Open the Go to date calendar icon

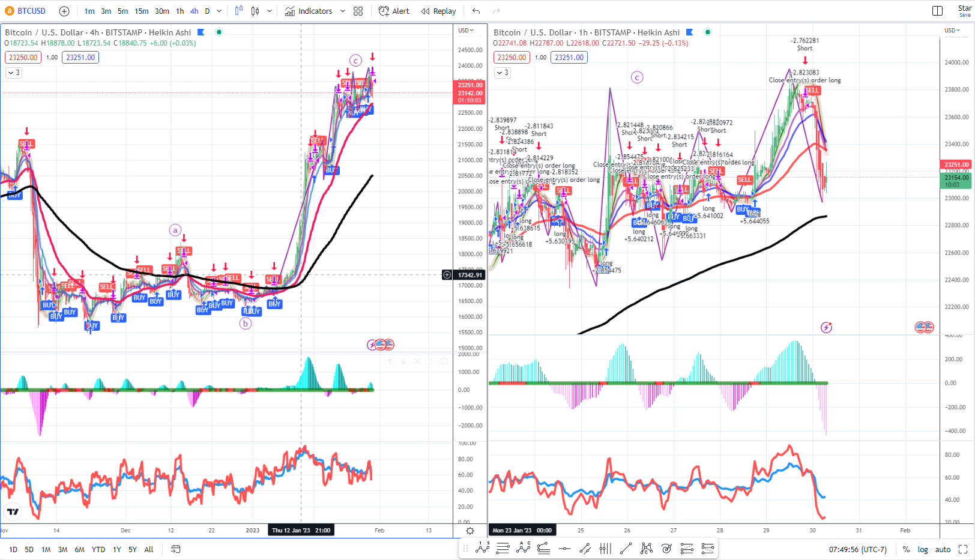click(176, 549)
